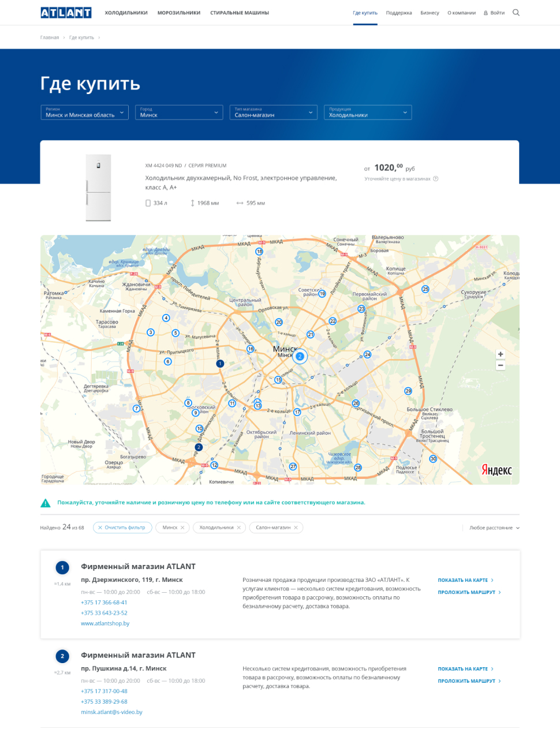Click the Очистить фильтр button
This screenshot has width=560, height=733.
pos(122,528)
